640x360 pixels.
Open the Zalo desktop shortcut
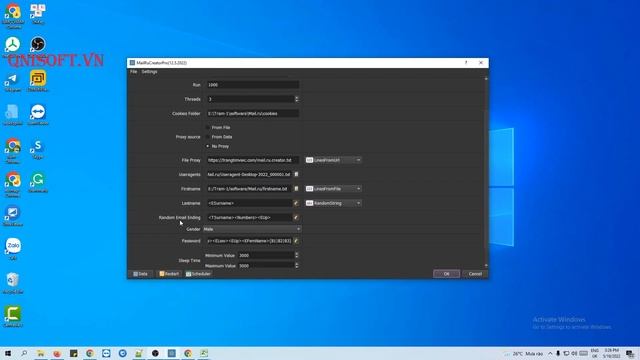pyautogui.click(x=13, y=249)
